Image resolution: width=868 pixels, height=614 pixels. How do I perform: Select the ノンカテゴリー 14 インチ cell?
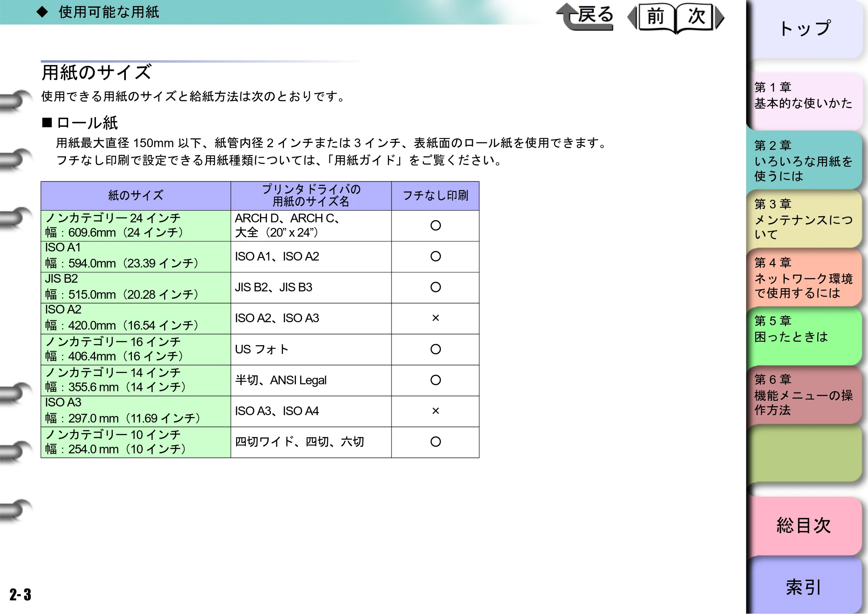(x=136, y=380)
